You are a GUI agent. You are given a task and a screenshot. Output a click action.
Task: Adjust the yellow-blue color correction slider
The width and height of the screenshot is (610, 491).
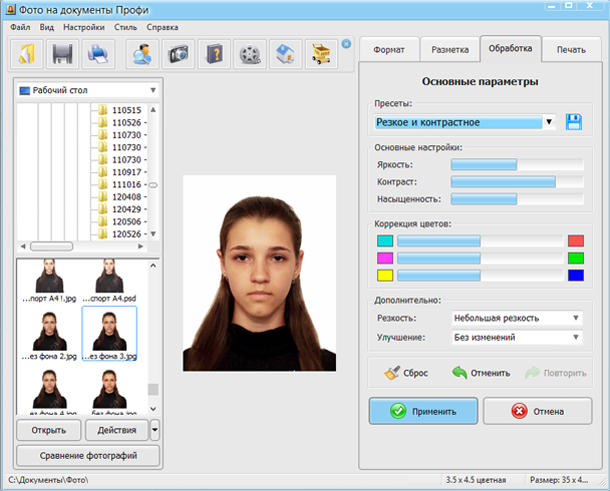(x=480, y=275)
